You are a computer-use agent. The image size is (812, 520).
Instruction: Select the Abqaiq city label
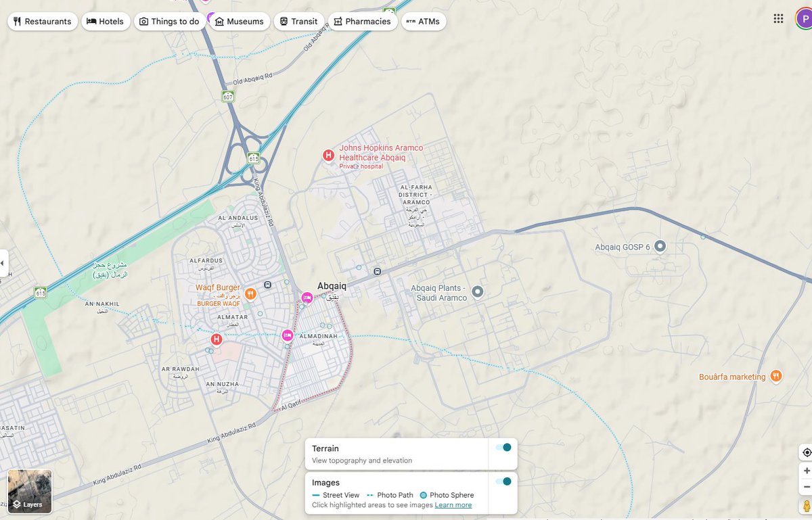coord(332,286)
